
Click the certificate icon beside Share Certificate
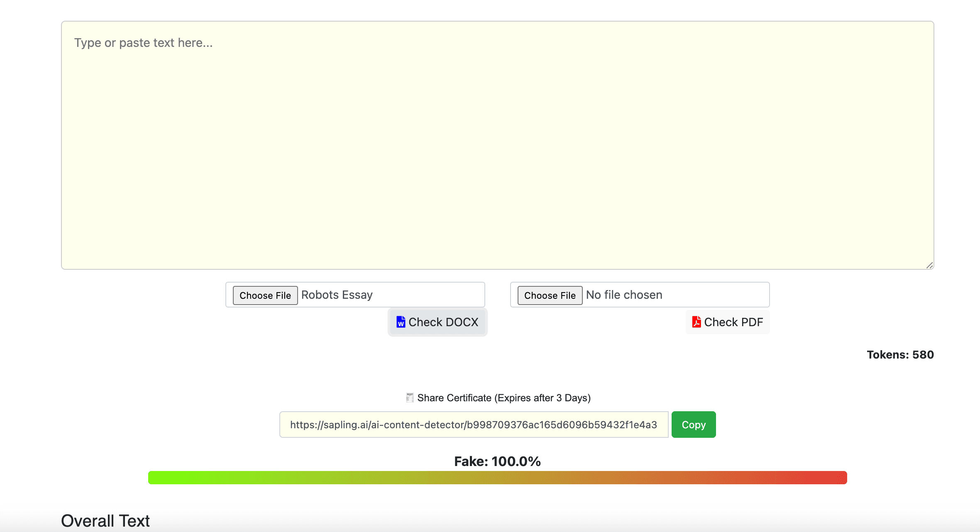pos(410,398)
